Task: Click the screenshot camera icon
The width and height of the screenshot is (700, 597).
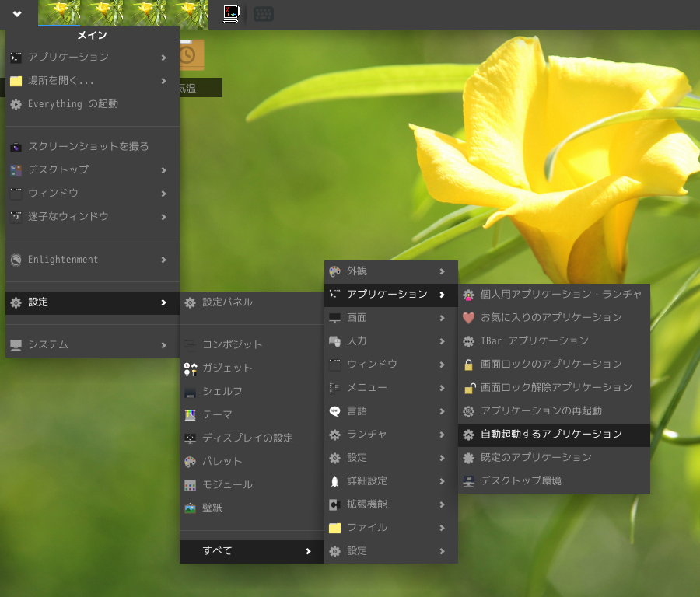Action: click(x=16, y=147)
